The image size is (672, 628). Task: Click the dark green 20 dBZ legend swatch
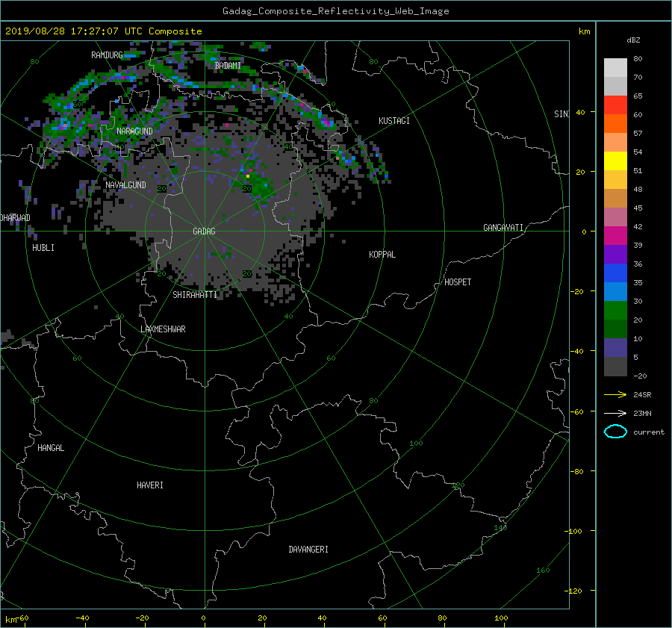(x=615, y=329)
